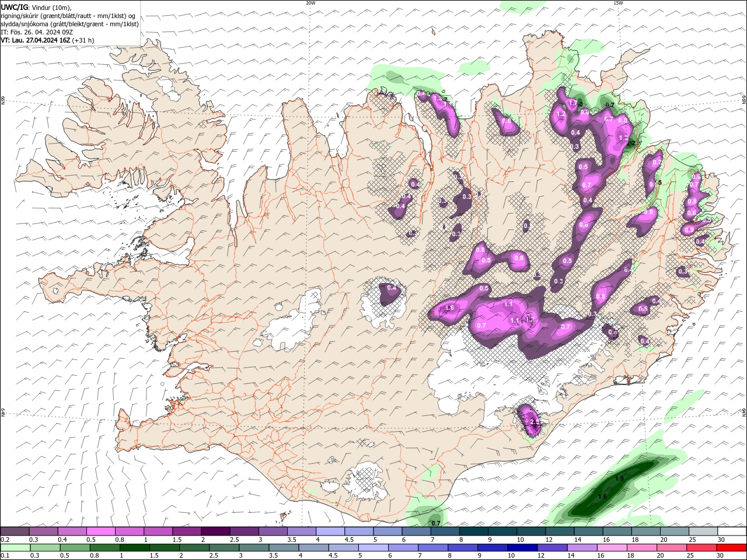Click the 1.6 value on the central pink snow area

click(449, 308)
